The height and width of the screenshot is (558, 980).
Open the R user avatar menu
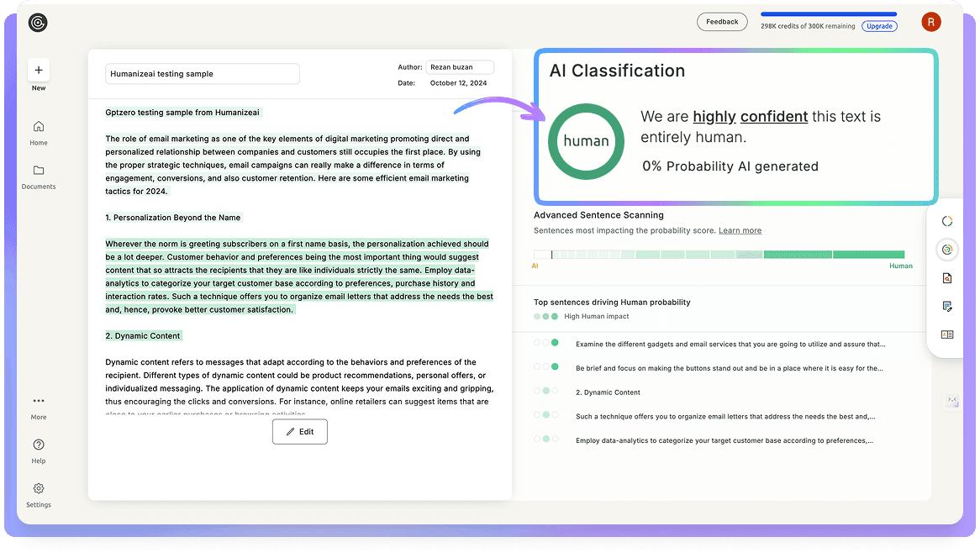tap(931, 22)
